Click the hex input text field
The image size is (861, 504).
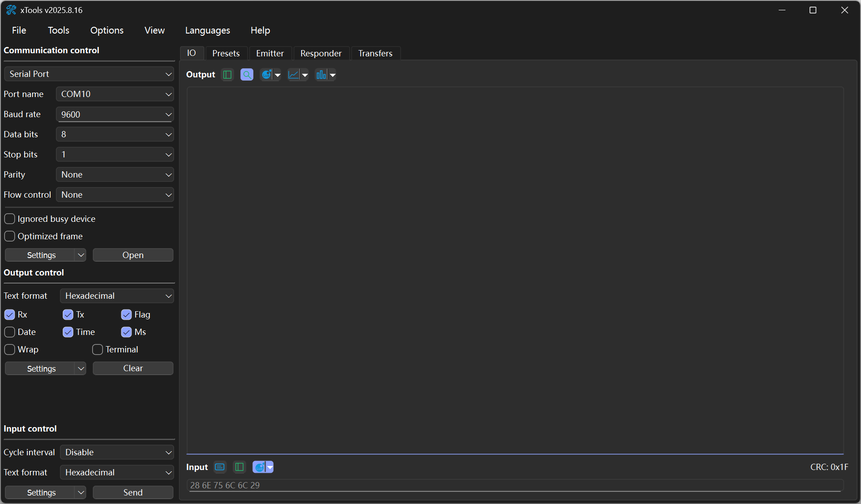click(x=515, y=486)
